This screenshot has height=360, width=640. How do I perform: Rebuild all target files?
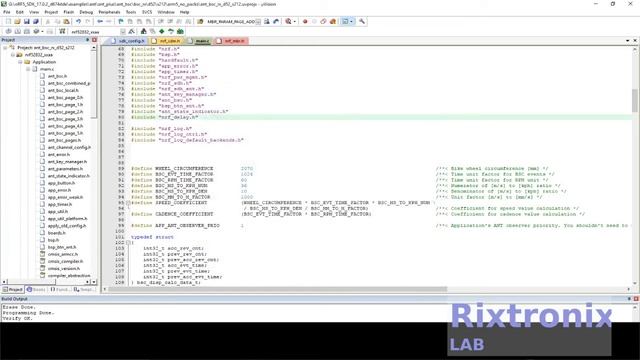pyautogui.click(x=27, y=31)
